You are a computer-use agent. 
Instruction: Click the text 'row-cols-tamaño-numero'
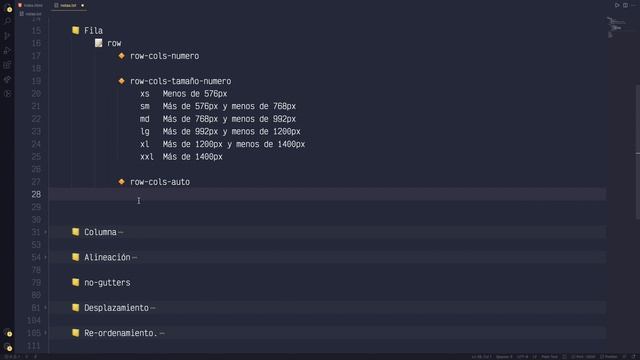coord(180,81)
